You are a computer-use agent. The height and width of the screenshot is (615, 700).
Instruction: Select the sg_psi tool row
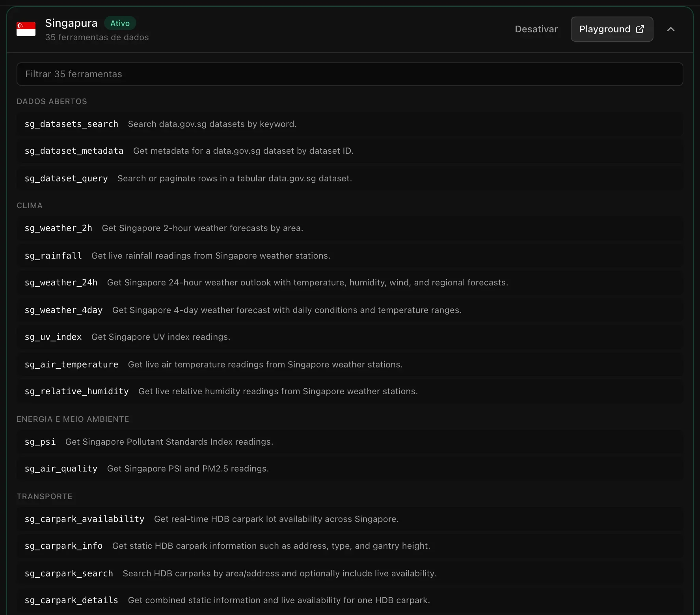point(350,442)
